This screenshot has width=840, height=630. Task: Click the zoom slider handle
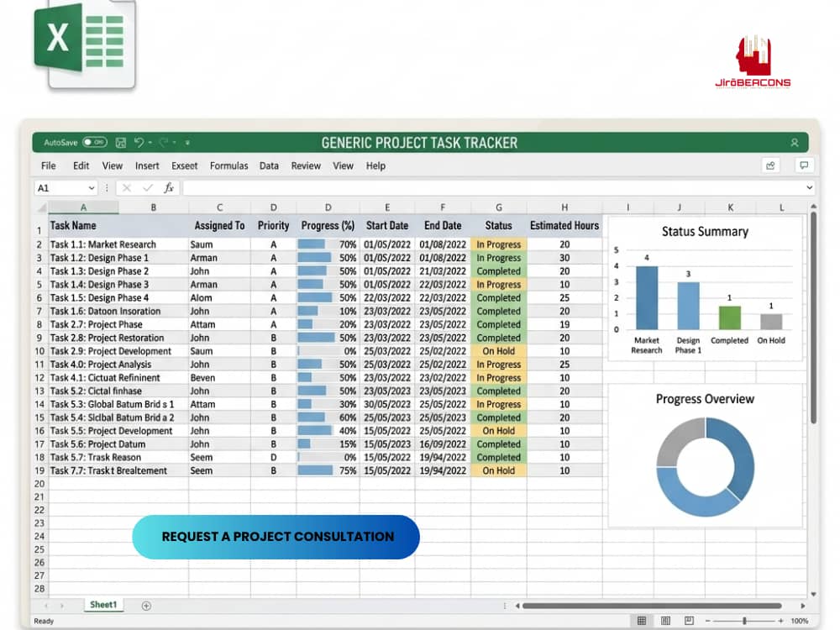click(x=744, y=621)
